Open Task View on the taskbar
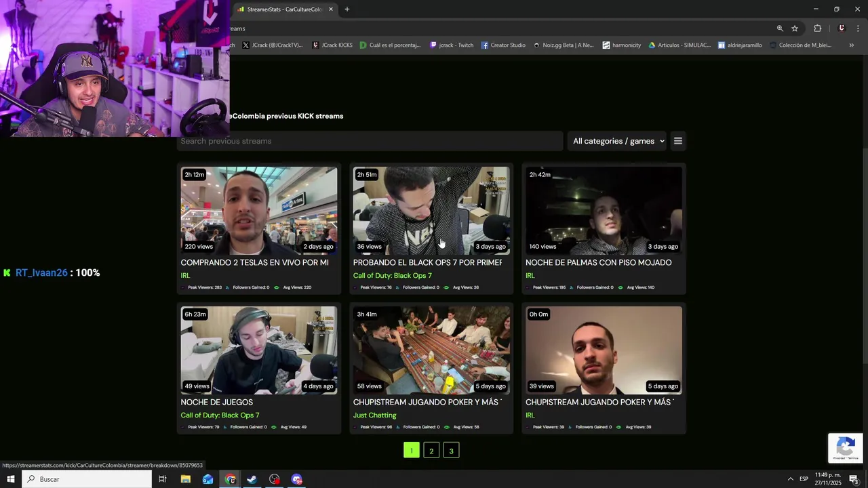 (163, 479)
